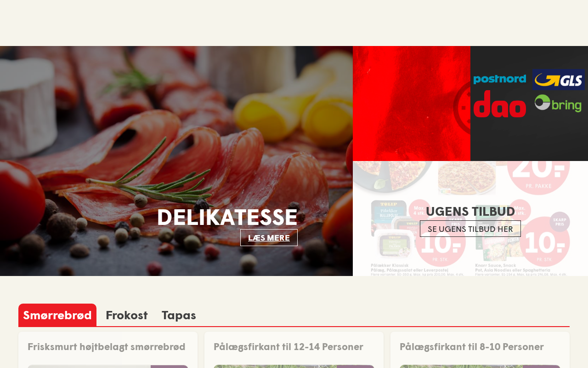Viewport: 588px width, 368px height.
Task: Switch to the Frokost tab
Action: pyautogui.click(x=127, y=315)
